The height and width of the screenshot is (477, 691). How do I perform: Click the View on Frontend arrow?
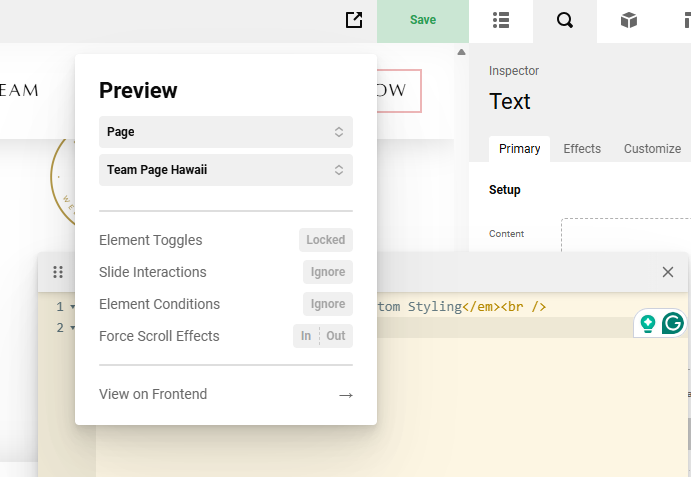(x=346, y=395)
